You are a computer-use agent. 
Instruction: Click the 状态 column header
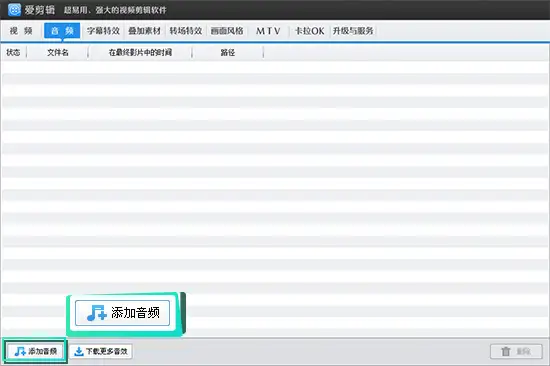(13, 53)
